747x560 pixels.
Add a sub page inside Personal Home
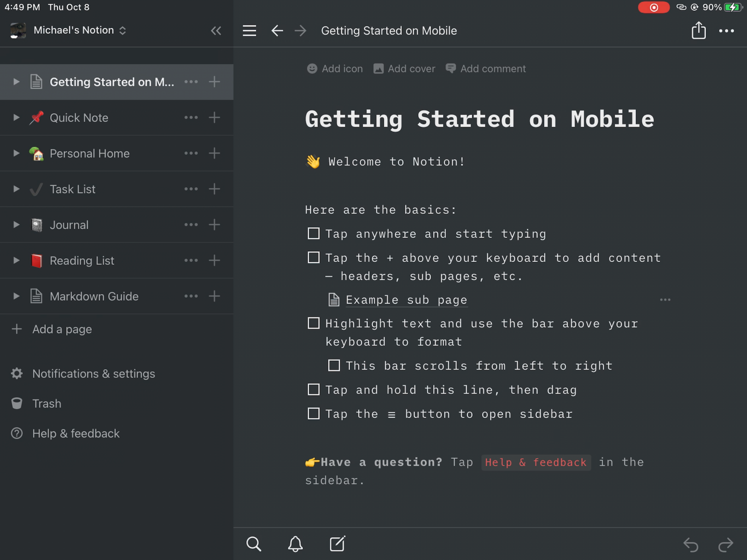click(x=214, y=153)
